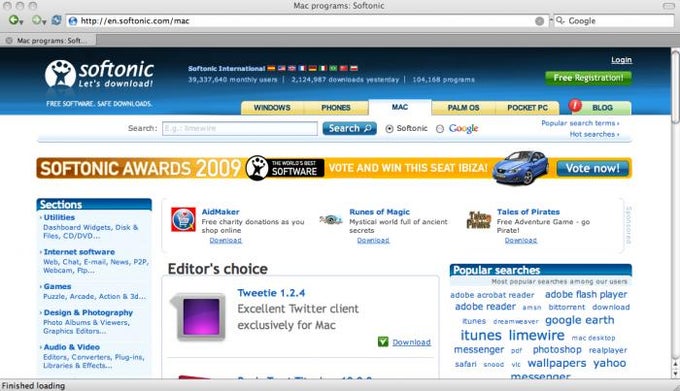Click the 'limewire' popular search tag
Image resolution: width=680 pixels, height=391 pixels.
537,335
